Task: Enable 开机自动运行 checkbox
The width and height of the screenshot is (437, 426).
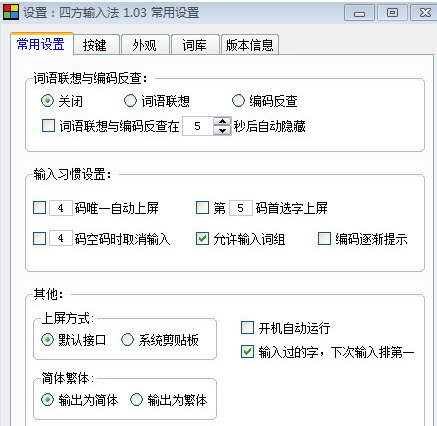Action: (x=247, y=328)
